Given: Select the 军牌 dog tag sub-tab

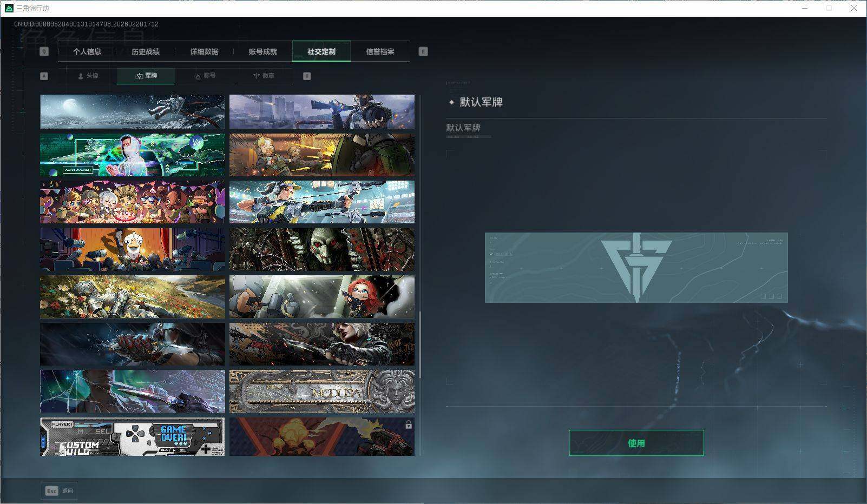Looking at the screenshot, I should 146,76.
